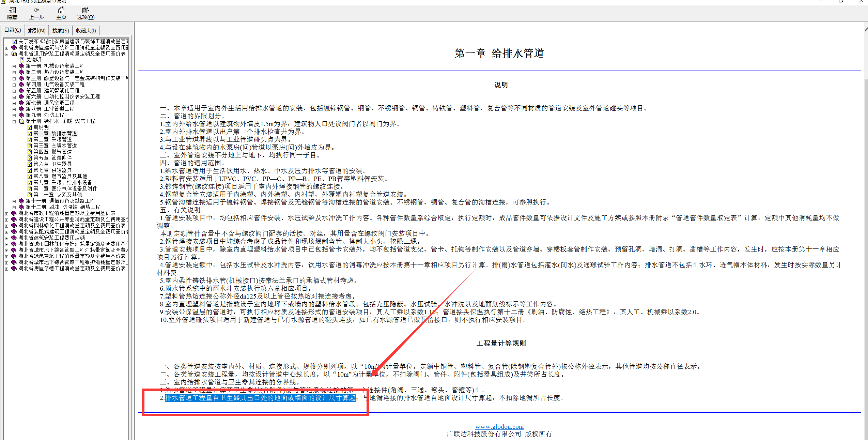Select 湖北省建设工程公共专业消耗量定额 item

[73, 219]
